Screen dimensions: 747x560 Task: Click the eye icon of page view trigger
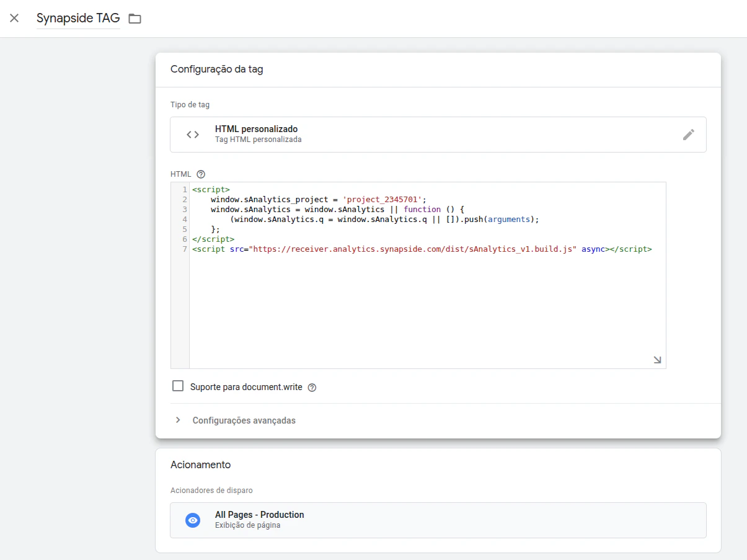coord(193,520)
